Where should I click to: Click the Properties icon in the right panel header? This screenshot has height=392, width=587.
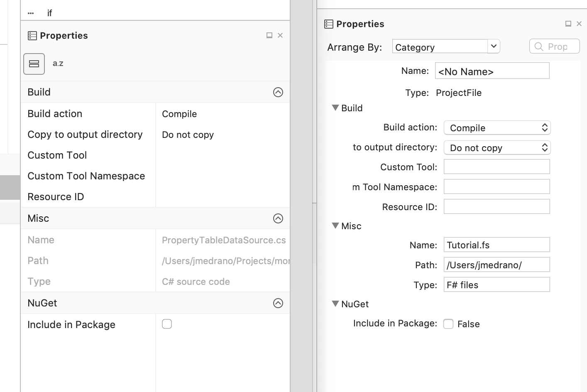pyautogui.click(x=329, y=24)
